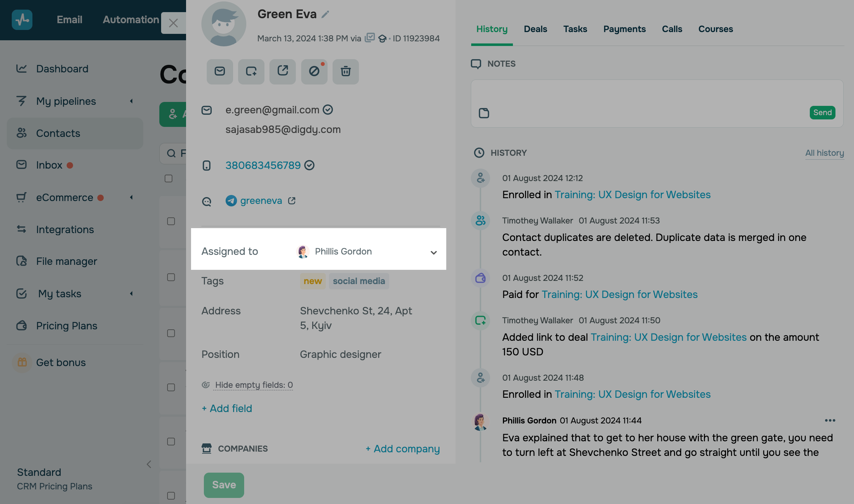Image resolution: width=854 pixels, height=504 pixels.
Task: Click note template icon in notes box
Action: (484, 113)
